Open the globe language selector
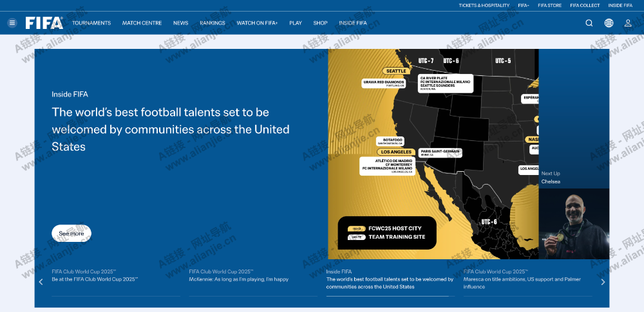Image resolution: width=644 pixels, height=312 pixels. (609, 23)
